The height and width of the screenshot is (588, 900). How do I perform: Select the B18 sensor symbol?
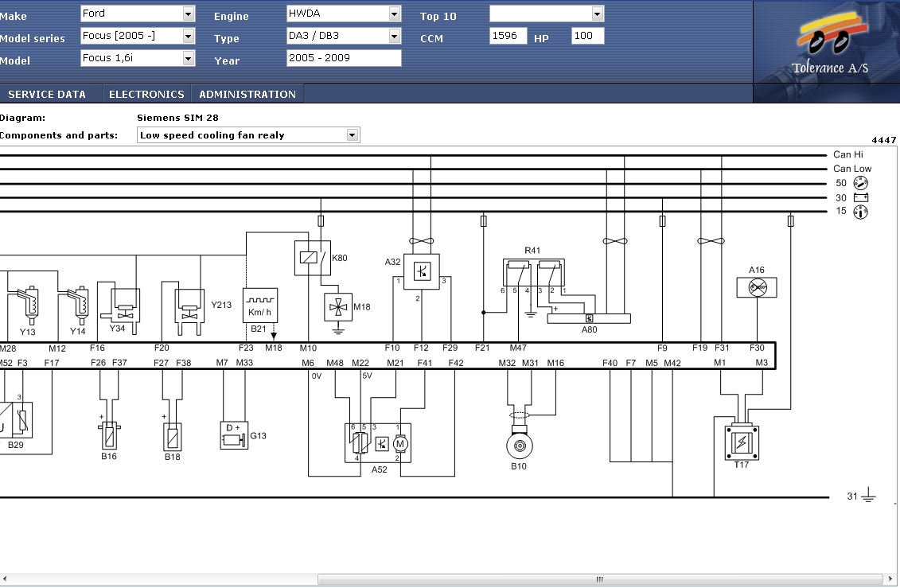tap(172, 437)
